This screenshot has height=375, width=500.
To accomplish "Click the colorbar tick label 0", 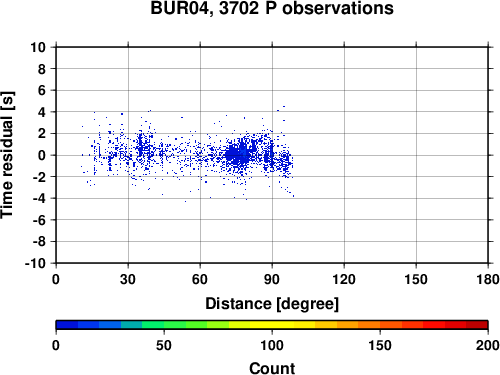I will point(56,345).
